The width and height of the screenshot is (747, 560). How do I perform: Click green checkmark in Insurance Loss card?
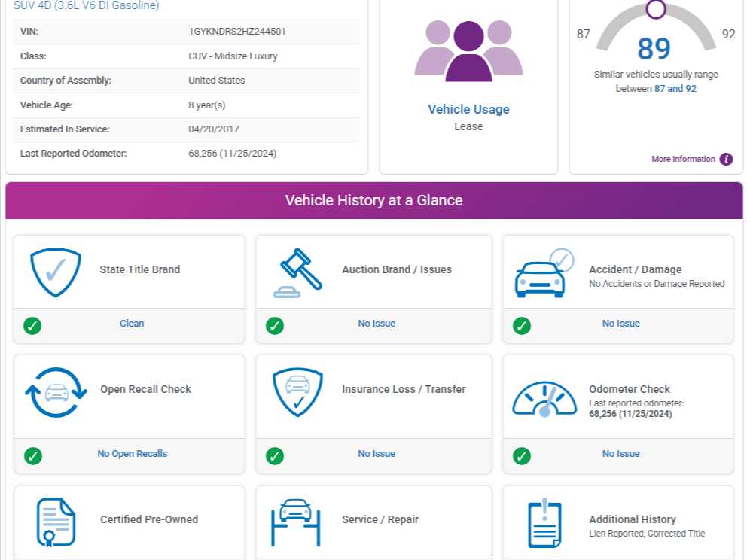[x=275, y=455]
